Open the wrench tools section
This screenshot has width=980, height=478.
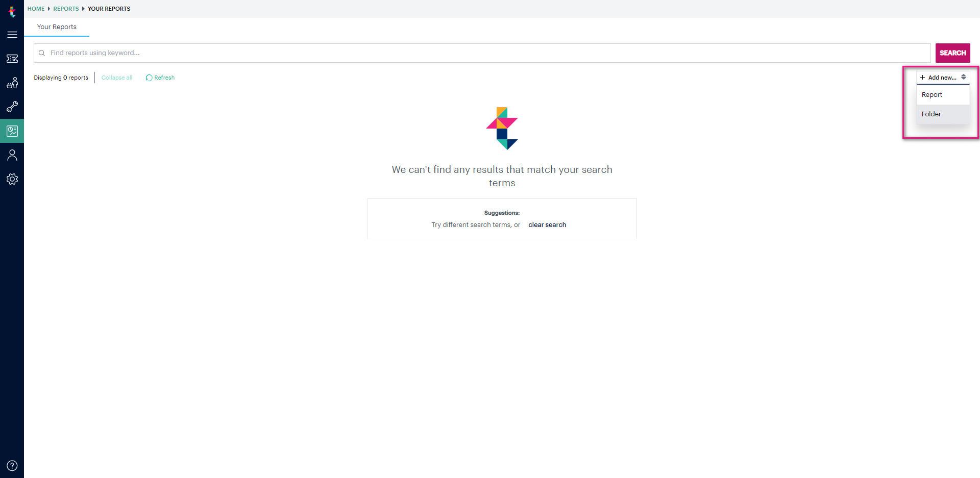12,107
